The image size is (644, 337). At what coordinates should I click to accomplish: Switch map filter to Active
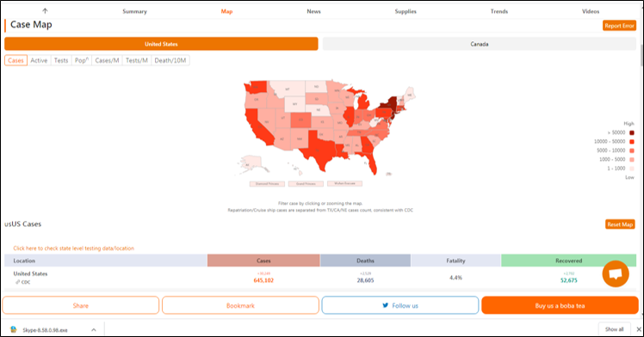pyautogui.click(x=39, y=60)
